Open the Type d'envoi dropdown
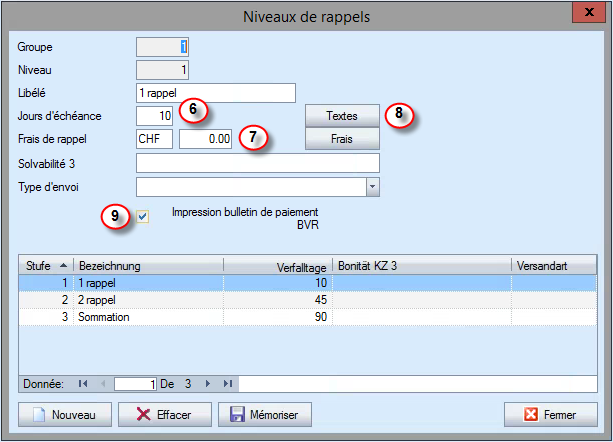 [x=373, y=187]
